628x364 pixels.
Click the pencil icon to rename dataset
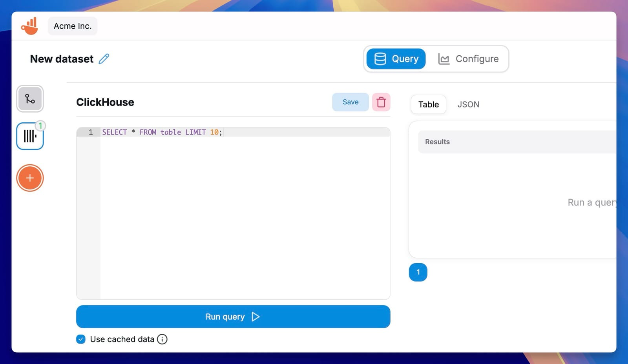pos(103,59)
